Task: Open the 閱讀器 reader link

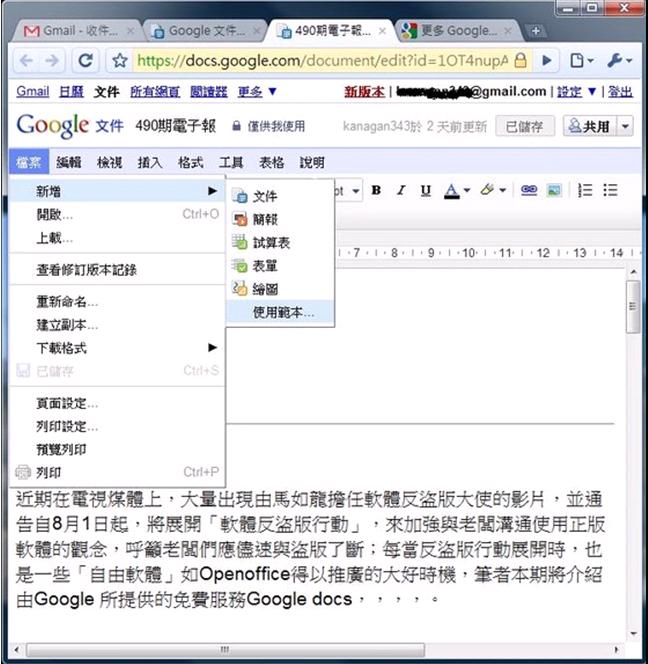Action: [x=208, y=91]
